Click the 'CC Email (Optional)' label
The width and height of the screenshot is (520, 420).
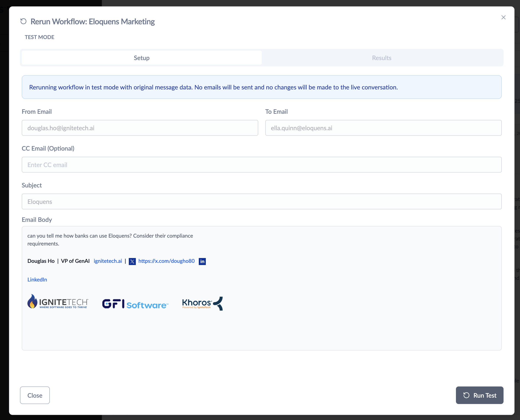pyautogui.click(x=48, y=149)
